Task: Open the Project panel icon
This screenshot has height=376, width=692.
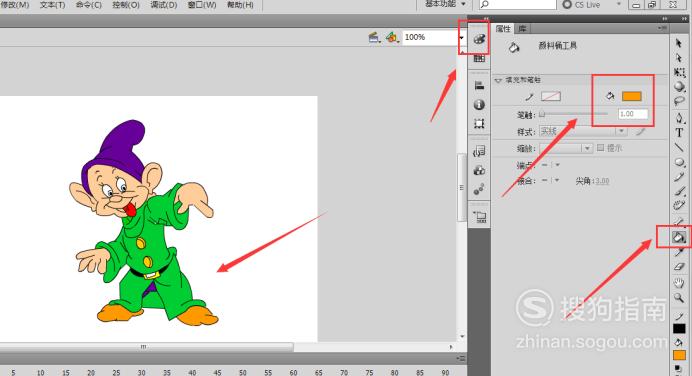Action: [479, 217]
